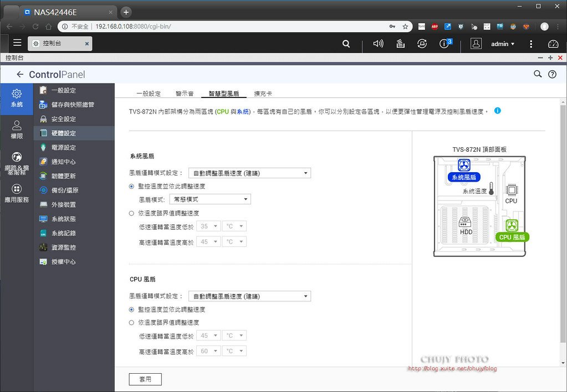
Task: Open CPU fan low-speed 45 temperature dropdown
Action: click(208, 336)
